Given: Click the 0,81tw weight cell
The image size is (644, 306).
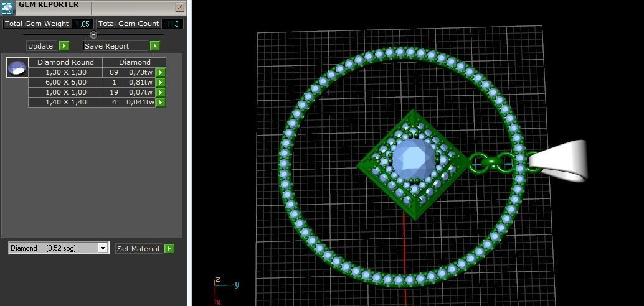Looking at the screenshot, I should 141,83.
